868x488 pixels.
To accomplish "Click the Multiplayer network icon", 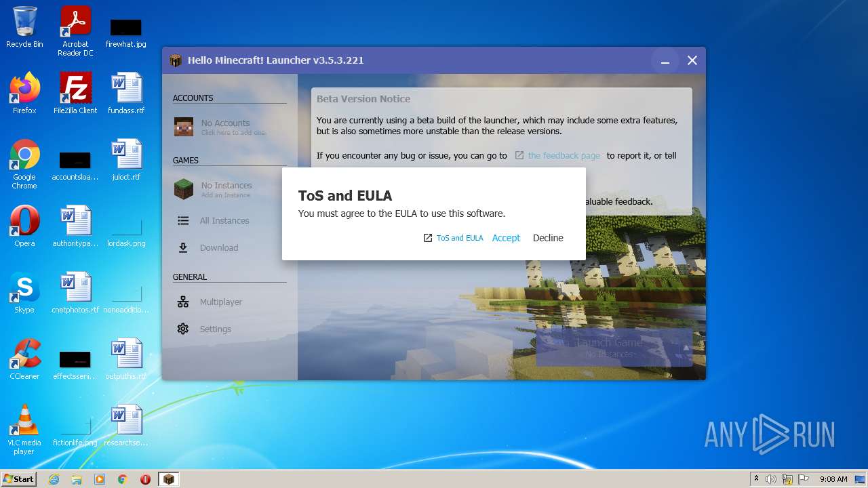I will click(x=183, y=302).
